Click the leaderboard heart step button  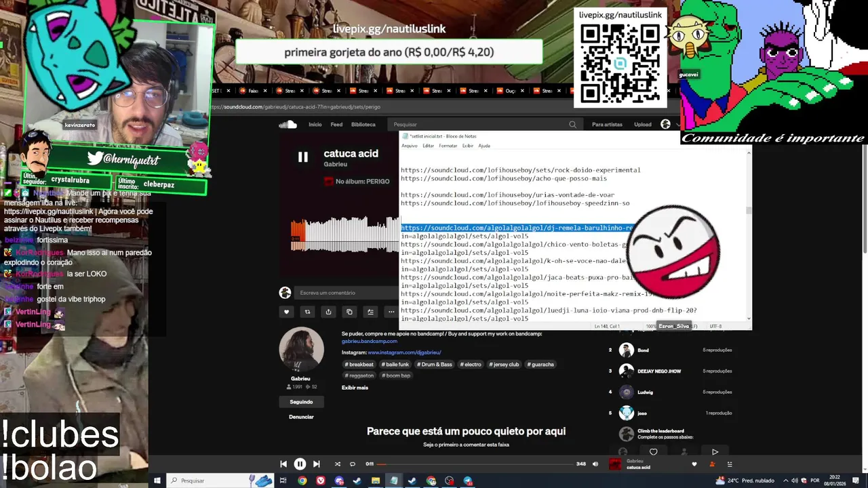click(653, 452)
